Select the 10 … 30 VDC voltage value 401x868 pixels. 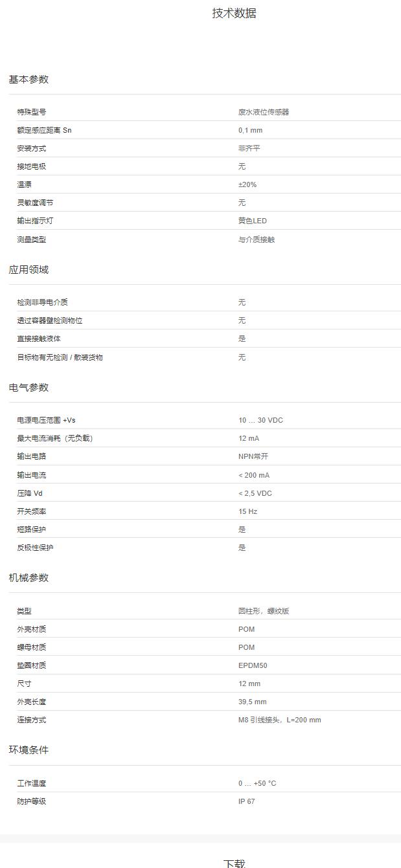pos(260,420)
